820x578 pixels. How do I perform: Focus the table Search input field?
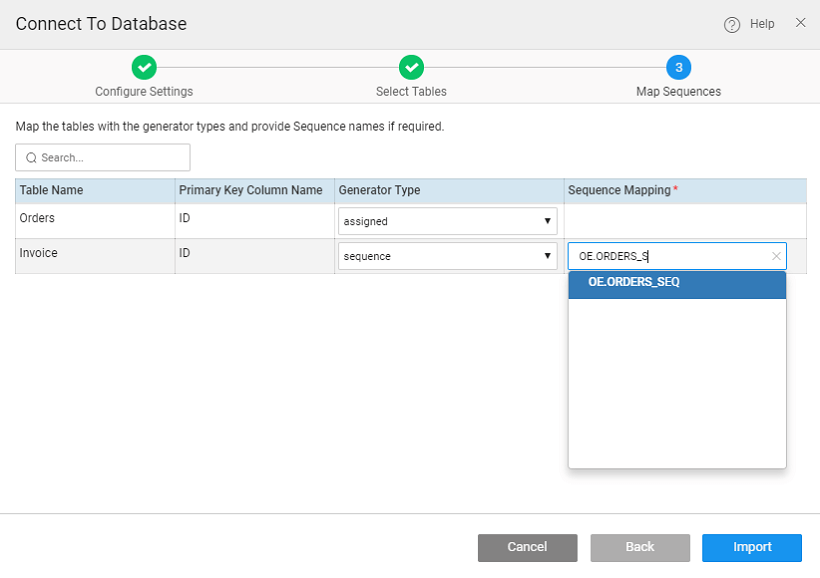point(110,158)
